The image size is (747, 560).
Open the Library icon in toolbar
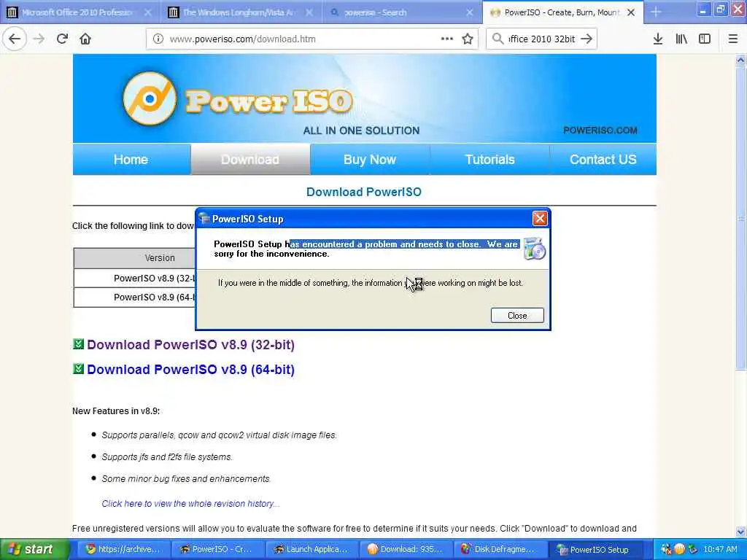pyautogui.click(x=681, y=39)
